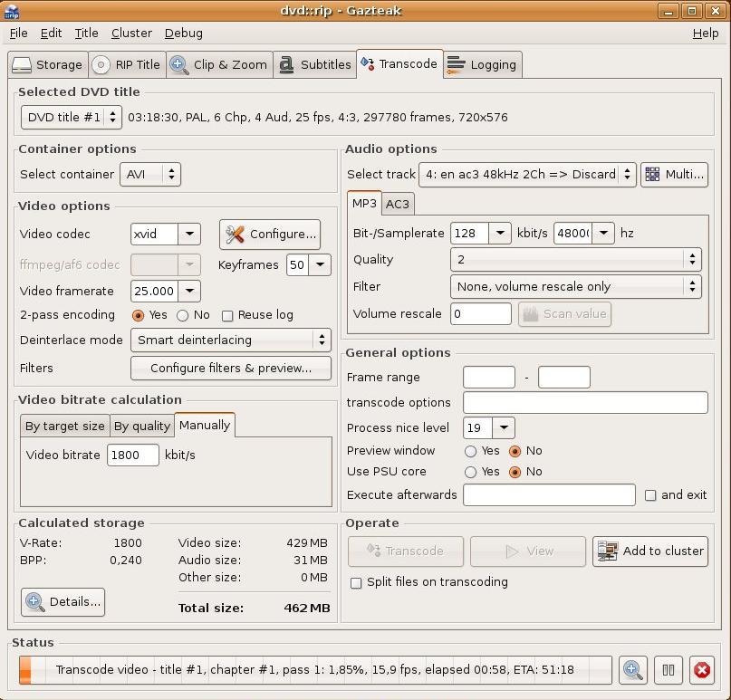
Task: Click the View play triangle icon
Action: tap(512, 551)
